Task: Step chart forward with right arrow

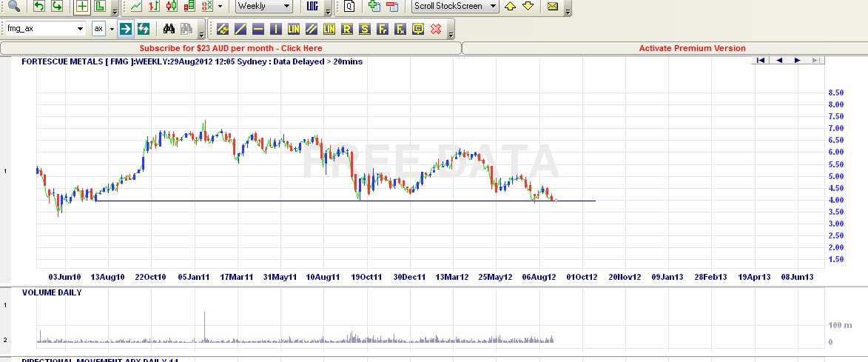Action: click(x=797, y=61)
